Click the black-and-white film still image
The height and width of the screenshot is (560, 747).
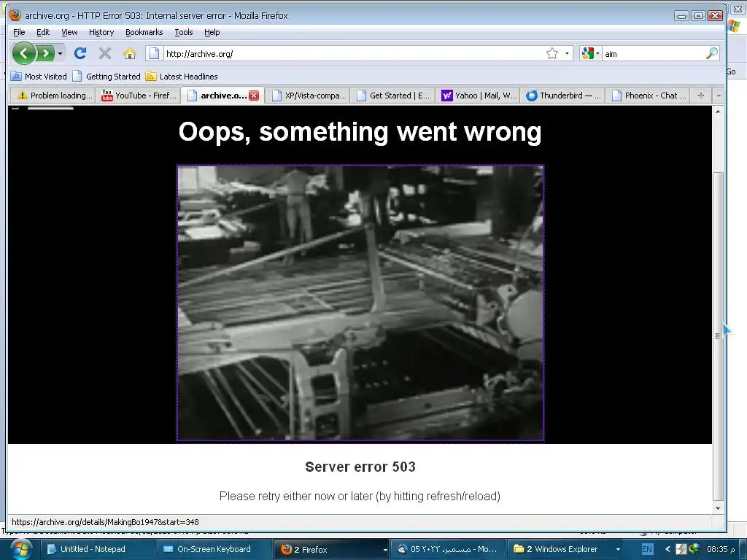point(360,303)
